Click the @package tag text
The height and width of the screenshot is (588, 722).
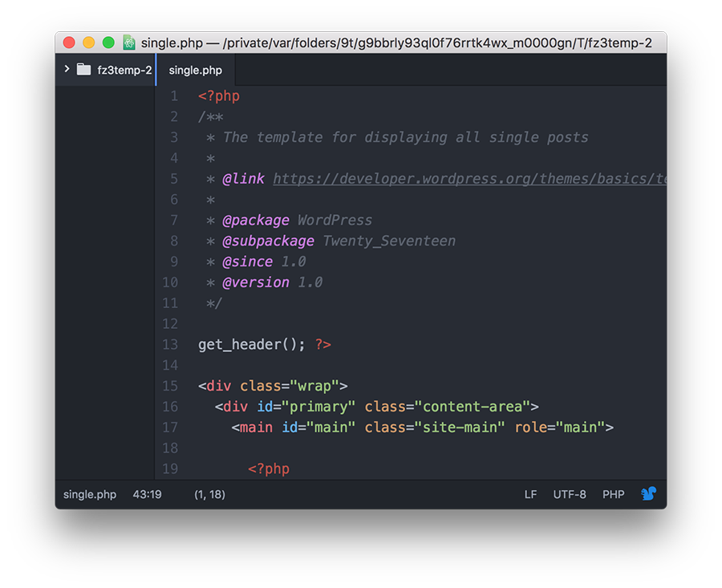[x=256, y=221]
